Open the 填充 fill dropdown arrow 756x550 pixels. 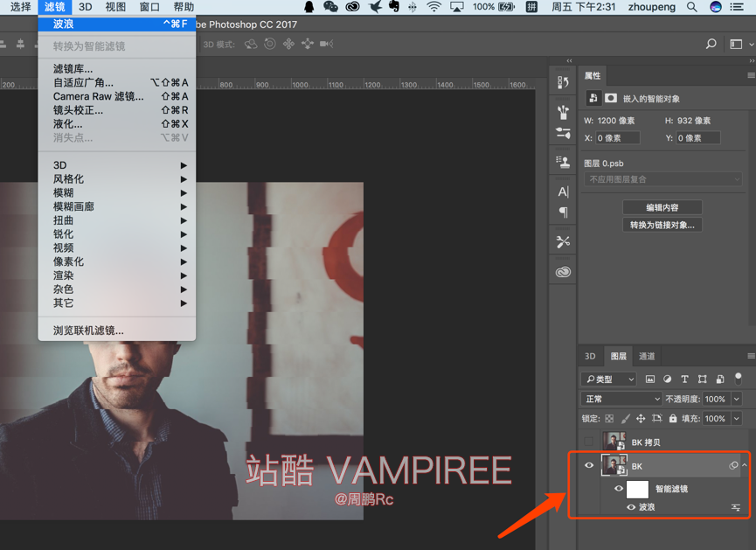coord(736,418)
